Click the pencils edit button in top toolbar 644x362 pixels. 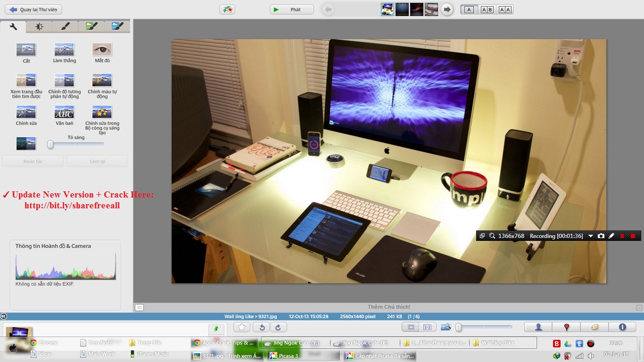(227, 9)
